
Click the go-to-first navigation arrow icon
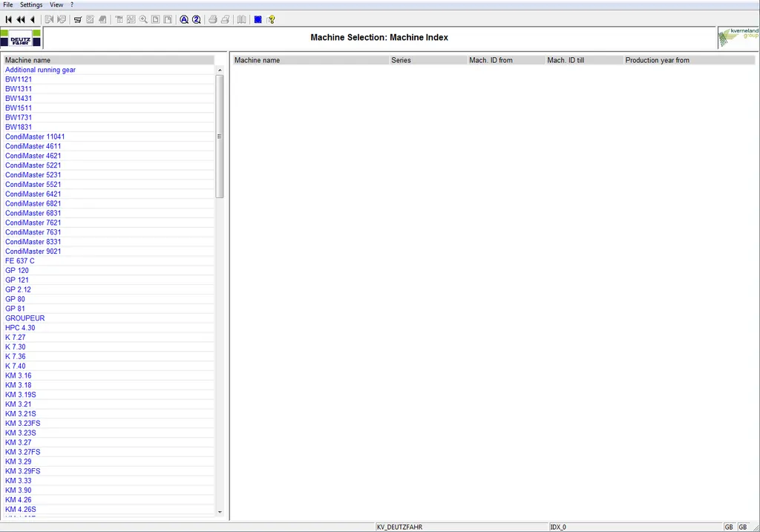pyautogui.click(x=8, y=19)
